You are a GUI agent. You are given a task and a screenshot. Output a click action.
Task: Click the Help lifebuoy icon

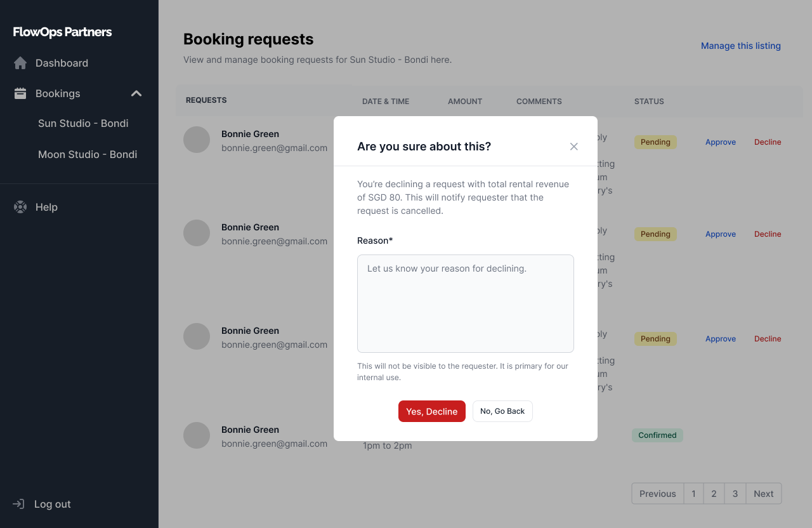click(x=20, y=207)
